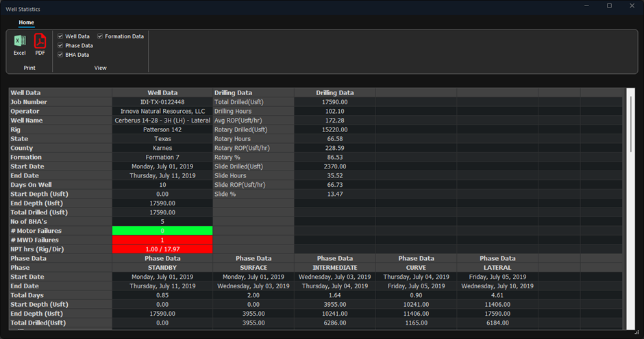This screenshot has width=644, height=339.
Task: Toggle the Phase Data checkbox
Action: tap(61, 45)
